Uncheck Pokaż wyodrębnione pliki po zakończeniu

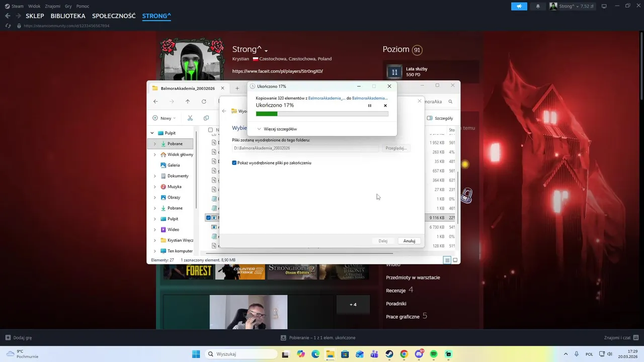tap(234, 163)
